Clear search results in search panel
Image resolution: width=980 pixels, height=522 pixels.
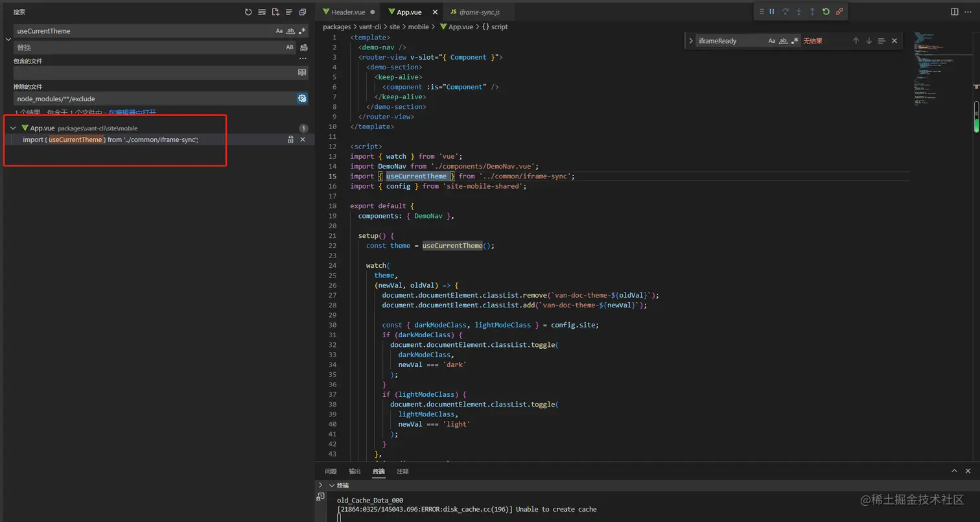pyautogui.click(x=262, y=12)
